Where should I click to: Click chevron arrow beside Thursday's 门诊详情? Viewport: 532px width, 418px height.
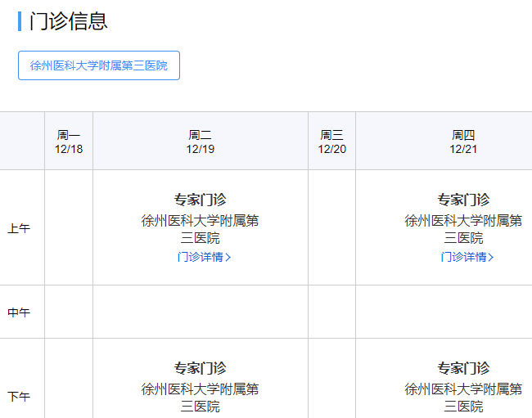click(x=491, y=257)
